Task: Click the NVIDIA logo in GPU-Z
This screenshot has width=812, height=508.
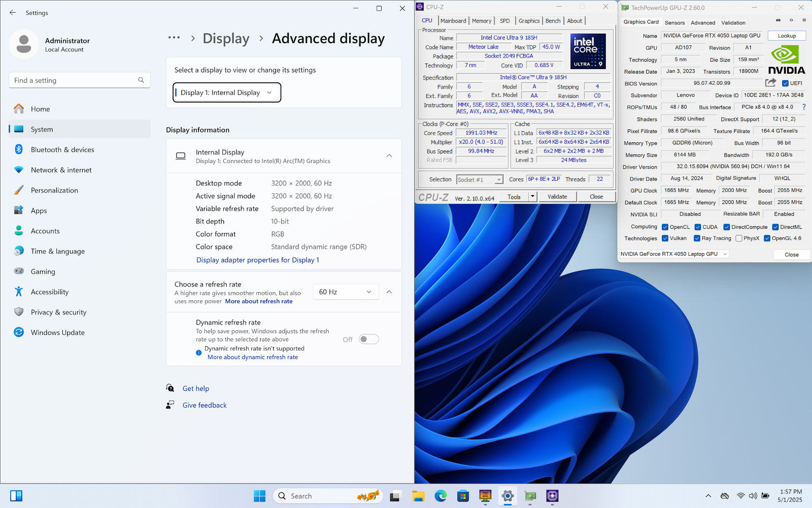Action: pyautogui.click(x=786, y=60)
